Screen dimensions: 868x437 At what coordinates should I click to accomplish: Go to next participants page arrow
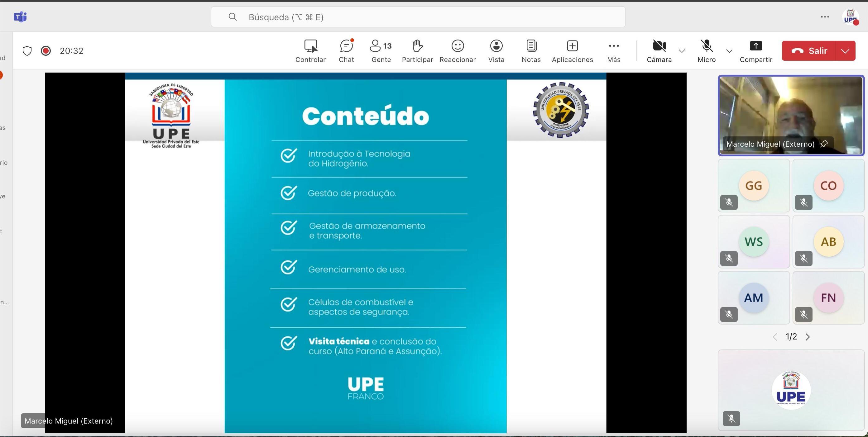click(x=808, y=337)
